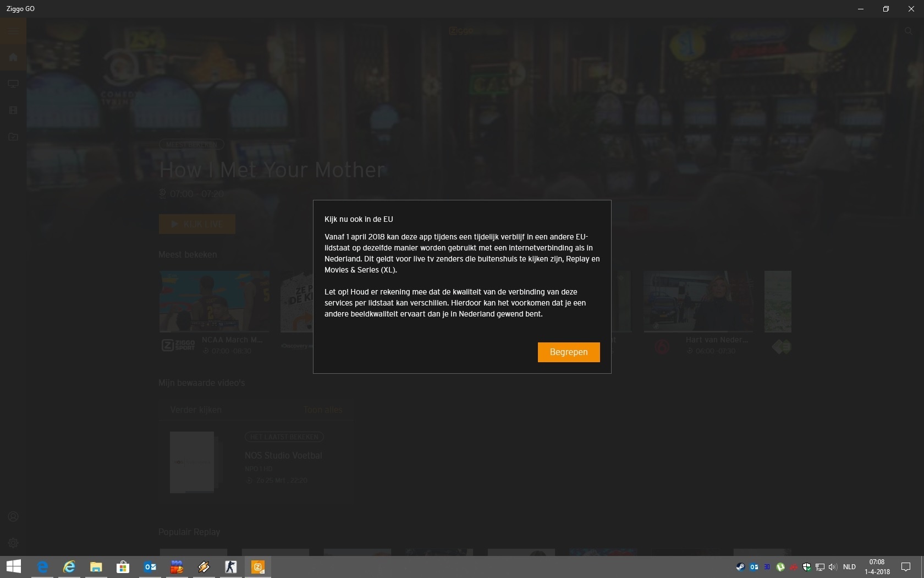This screenshot has width=924, height=578.
Task: Open the taskbar clock and date
Action: coord(877,567)
